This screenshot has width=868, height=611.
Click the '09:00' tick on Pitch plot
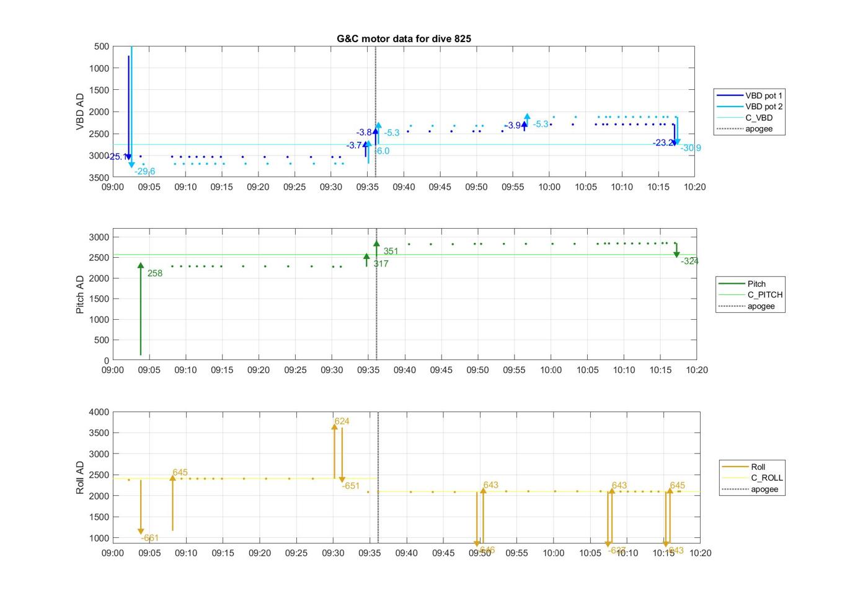112,370
